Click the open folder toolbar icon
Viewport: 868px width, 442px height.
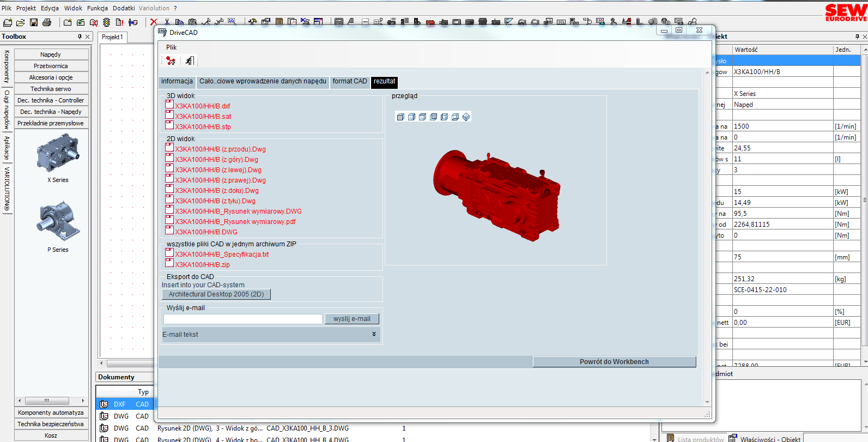(21, 22)
